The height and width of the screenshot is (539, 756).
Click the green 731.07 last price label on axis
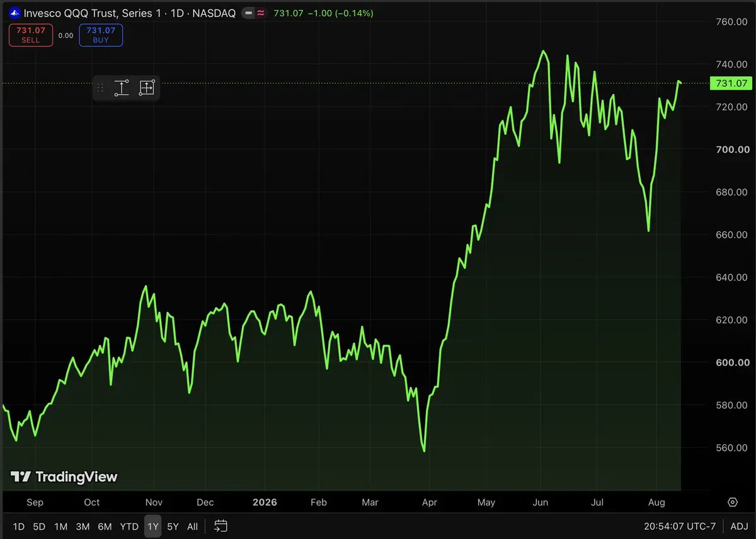coord(730,83)
